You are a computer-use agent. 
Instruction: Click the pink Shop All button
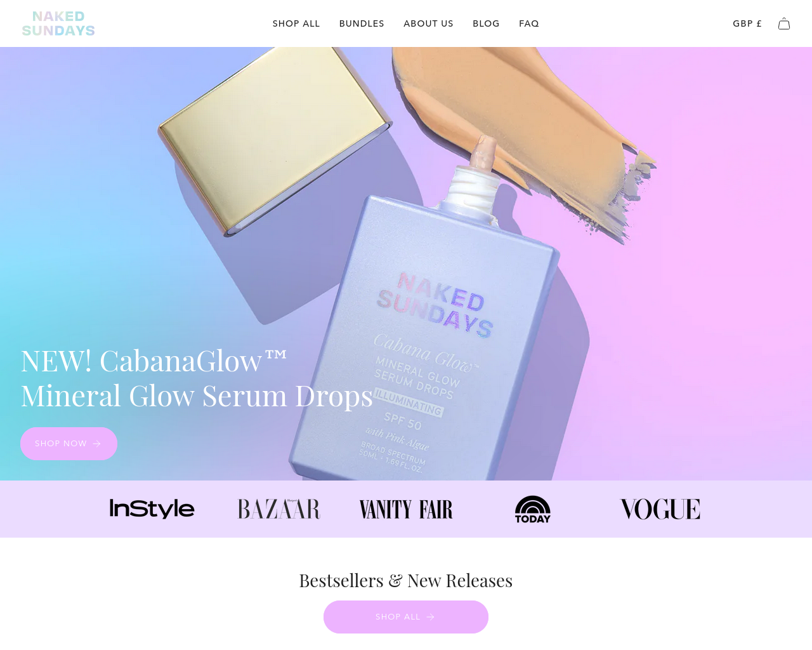click(406, 617)
